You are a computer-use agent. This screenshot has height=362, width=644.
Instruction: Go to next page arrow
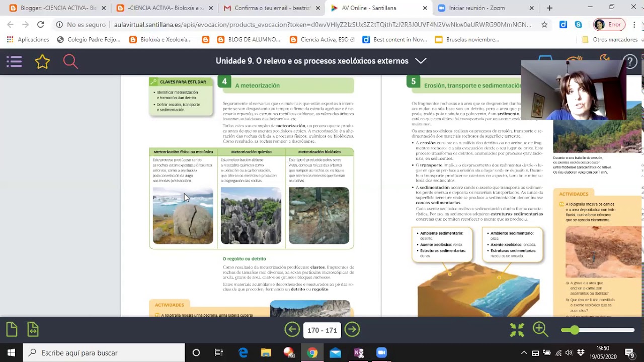[x=352, y=330]
